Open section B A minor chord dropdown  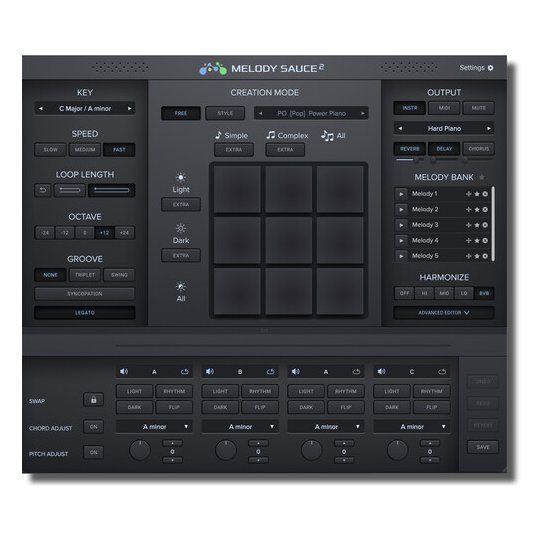(240, 427)
